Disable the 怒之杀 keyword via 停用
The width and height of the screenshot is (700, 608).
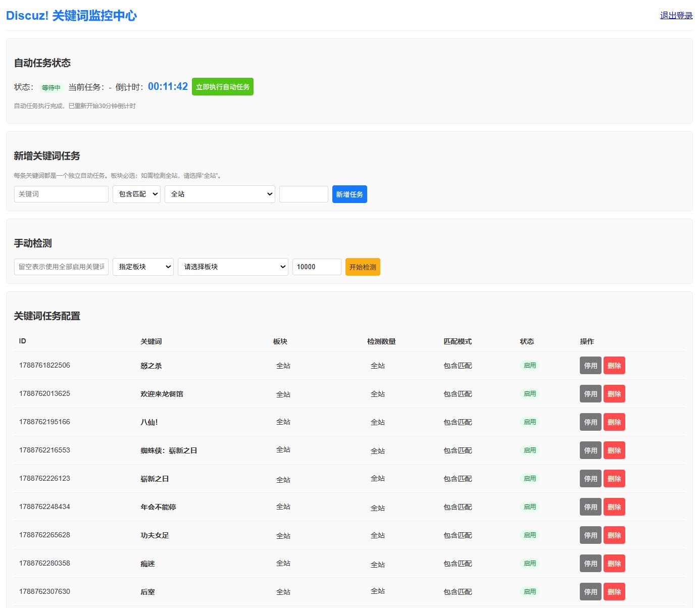coord(590,366)
